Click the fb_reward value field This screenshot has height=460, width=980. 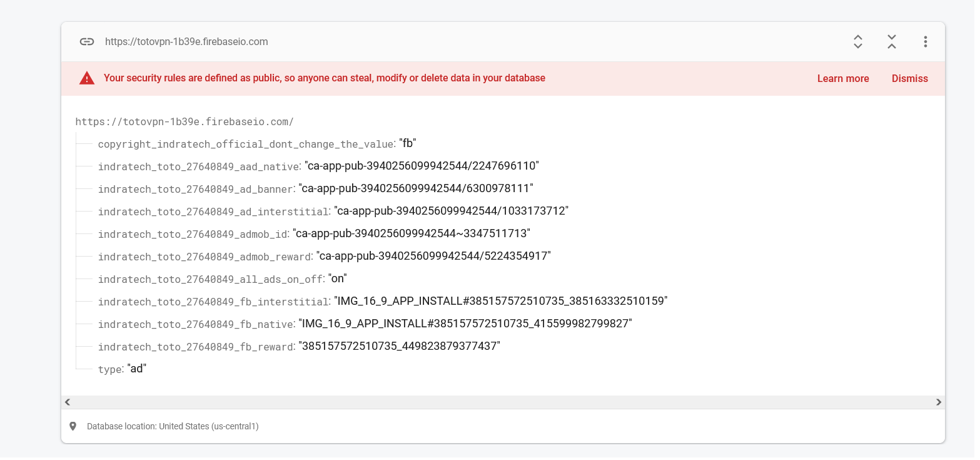click(x=400, y=346)
